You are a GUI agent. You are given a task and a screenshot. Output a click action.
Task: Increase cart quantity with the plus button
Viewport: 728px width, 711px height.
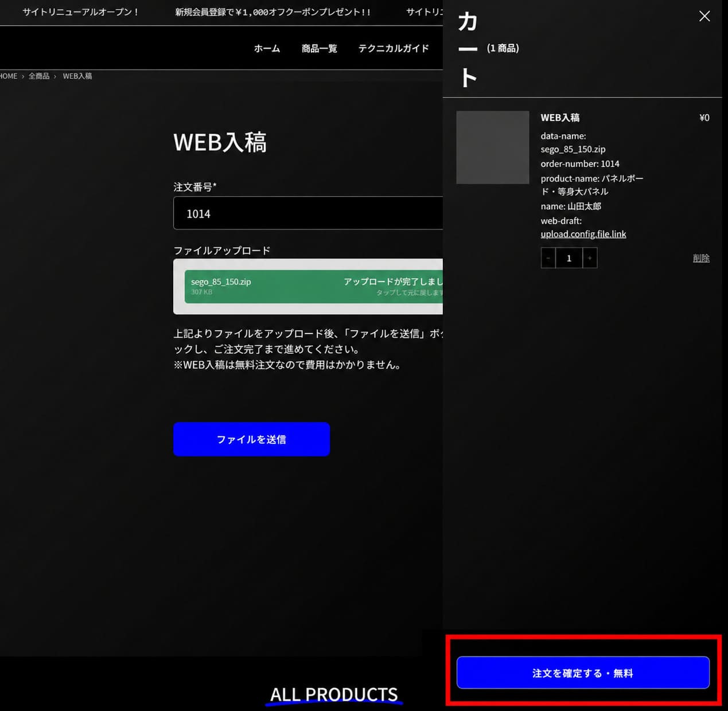coord(590,258)
